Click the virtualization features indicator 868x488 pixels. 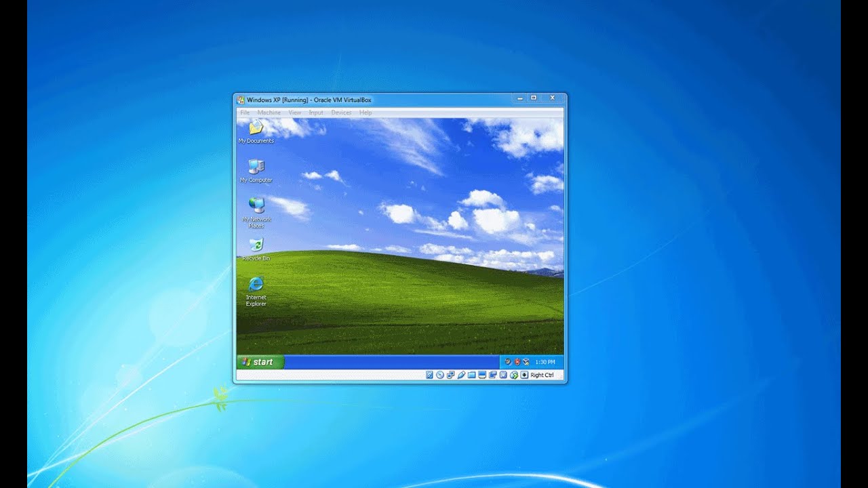click(503, 375)
